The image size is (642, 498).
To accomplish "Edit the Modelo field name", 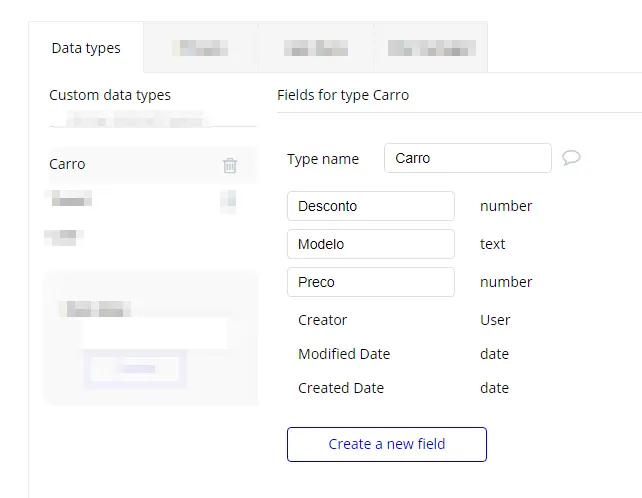I will click(370, 244).
